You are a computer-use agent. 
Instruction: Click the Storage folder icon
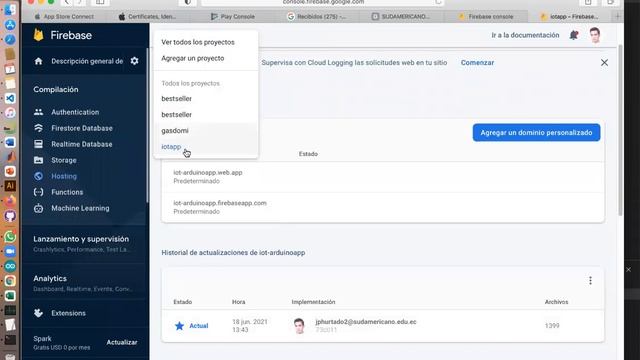click(x=38, y=160)
